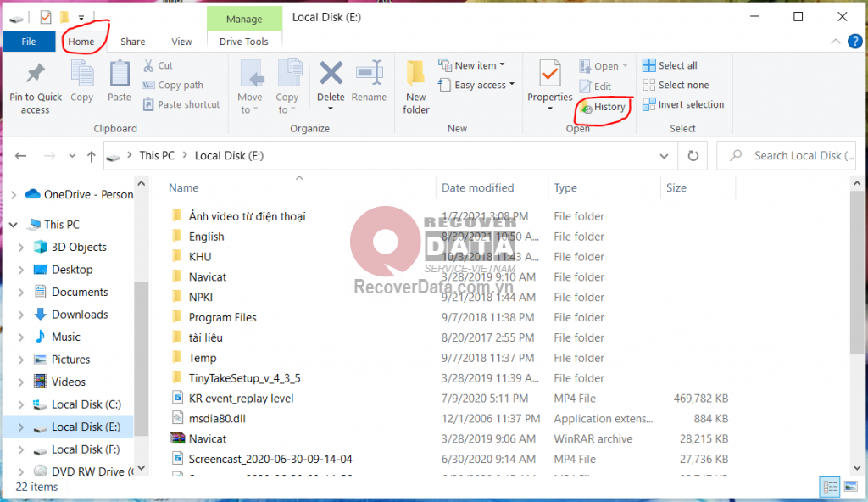
Task: Open the File menu tab
Action: pyautogui.click(x=29, y=42)
